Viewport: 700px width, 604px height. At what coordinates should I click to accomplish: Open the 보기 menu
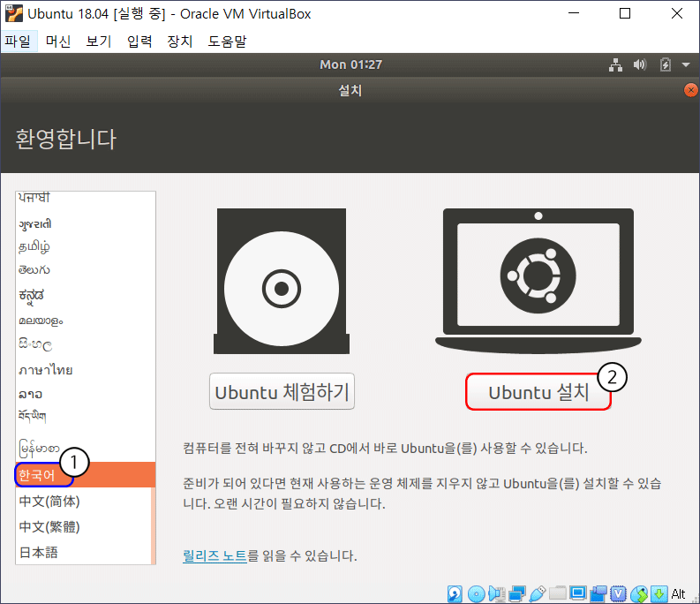[99, 42]
